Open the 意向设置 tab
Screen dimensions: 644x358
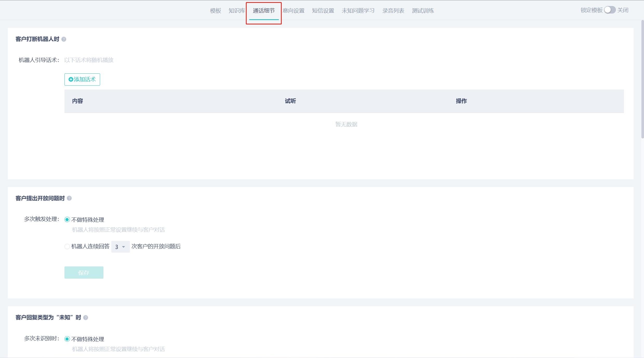pos(294,11)
